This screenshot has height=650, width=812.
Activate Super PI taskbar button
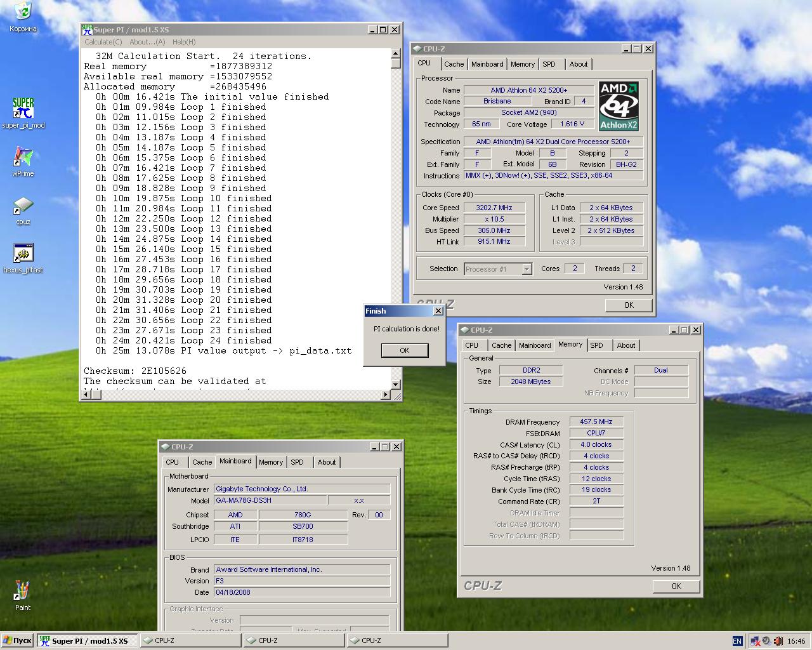click(87, 641)
